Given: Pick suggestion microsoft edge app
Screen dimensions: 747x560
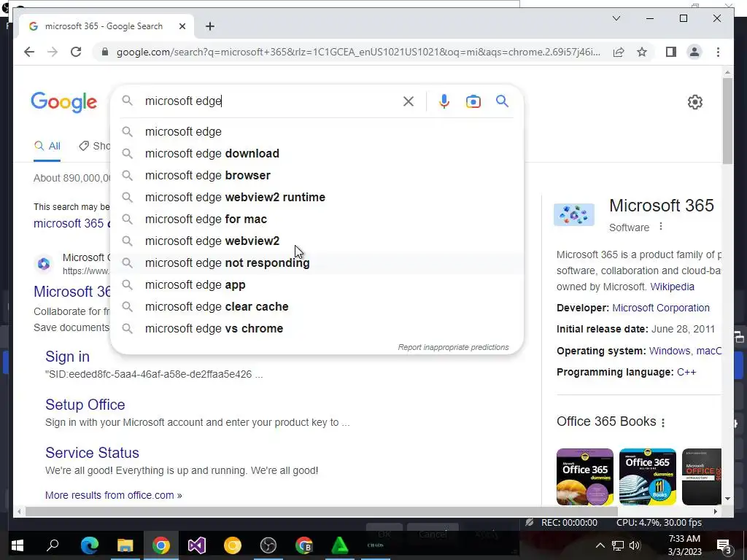Looking at the screenshot, I should coord(317,285).
